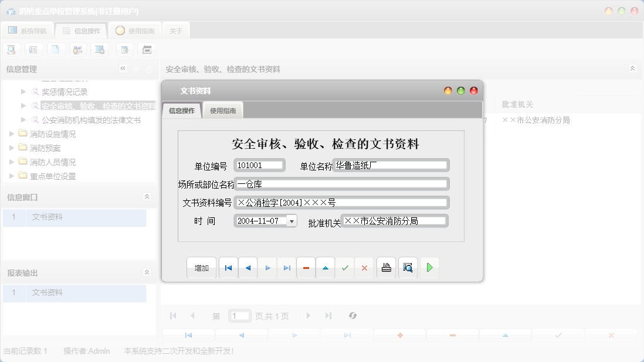This screenshot has width=644, height=362.
Task: Go to the next record with the arrow icon
Action: click(267, 268)
